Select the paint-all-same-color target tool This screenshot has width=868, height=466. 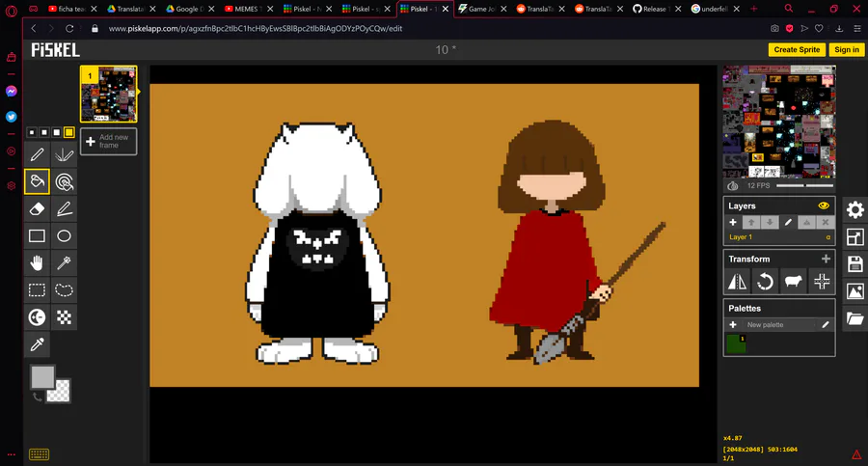(x=65, y=181)
